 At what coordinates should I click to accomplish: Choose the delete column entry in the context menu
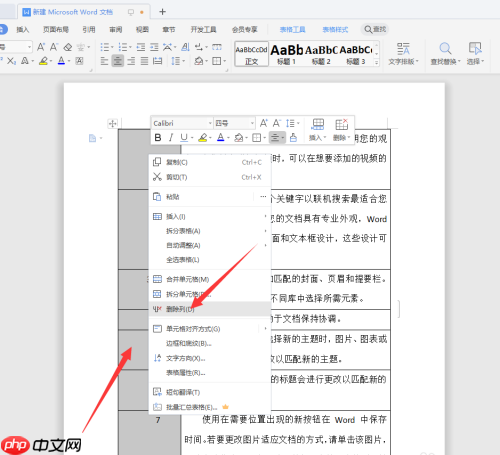coord(210,309)
